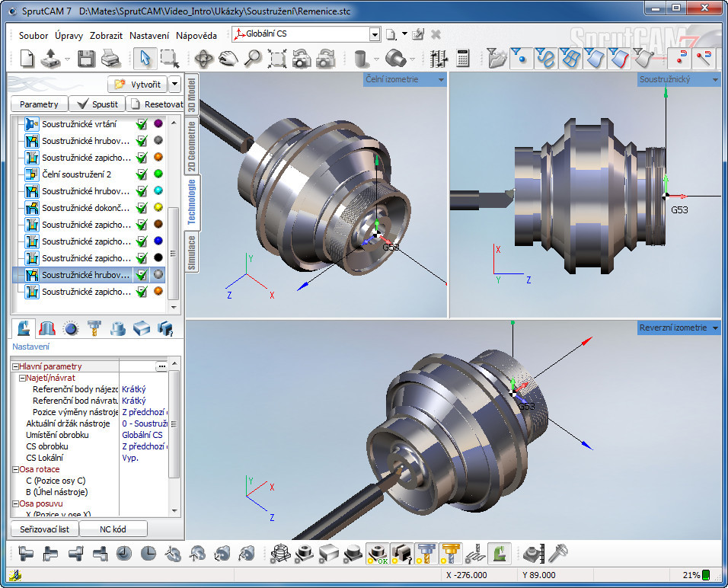This screenshot has width=728, height=588.
Task: Click the Vytvořit button
Action: point(138,84)
